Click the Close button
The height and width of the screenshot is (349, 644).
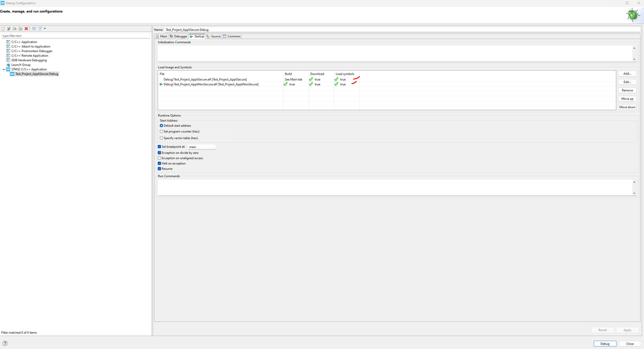pyautogui.click(x=630, y=344)
